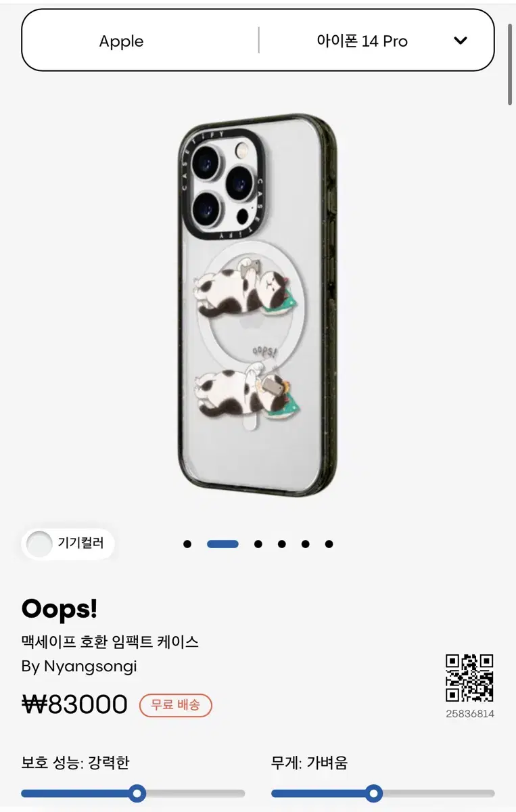This screenshot has height=812, width=516.
Task: Jump to the third carousel image dot
Action: click(258, 544)
